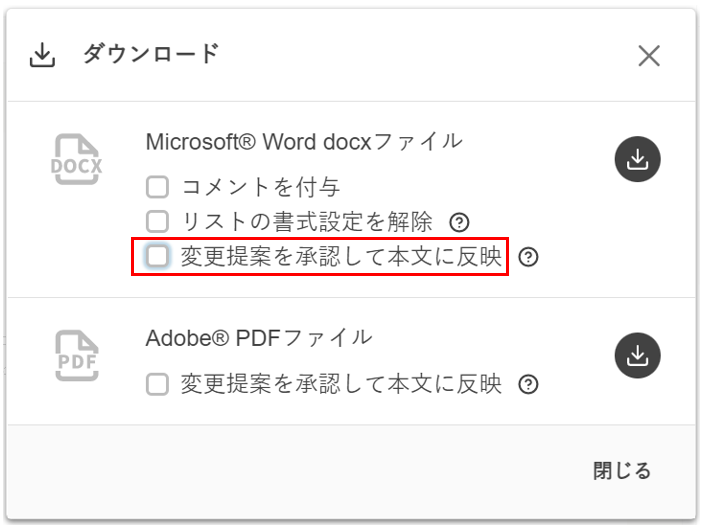Tick the リストの書式設定を解除 checkbox
Image resolution: width=703 pixels, height=528 pixels.
(157, 221)
